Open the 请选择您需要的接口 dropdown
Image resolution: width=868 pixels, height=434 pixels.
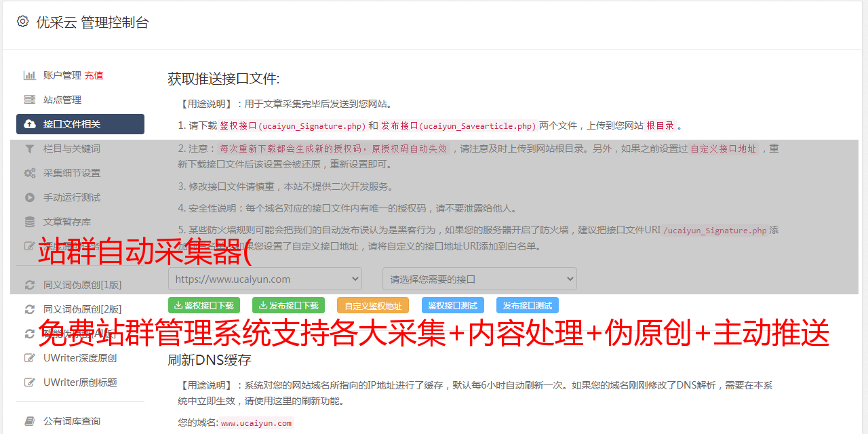pyautogui.click(x=479, y=279)
